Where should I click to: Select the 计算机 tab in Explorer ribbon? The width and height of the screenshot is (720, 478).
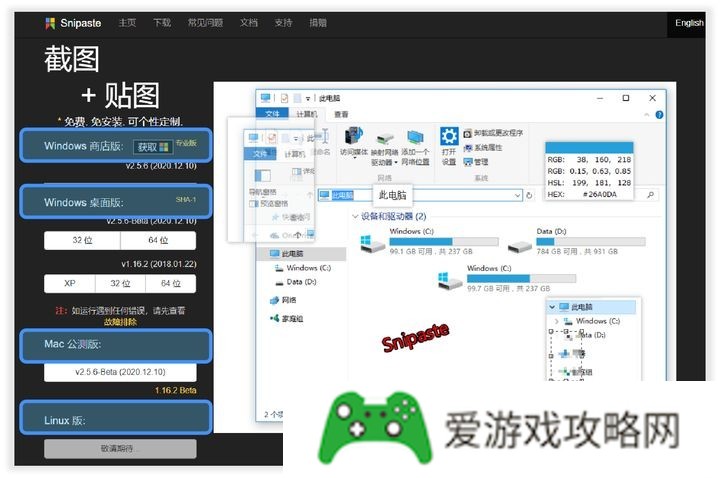(x=307, y=114)
